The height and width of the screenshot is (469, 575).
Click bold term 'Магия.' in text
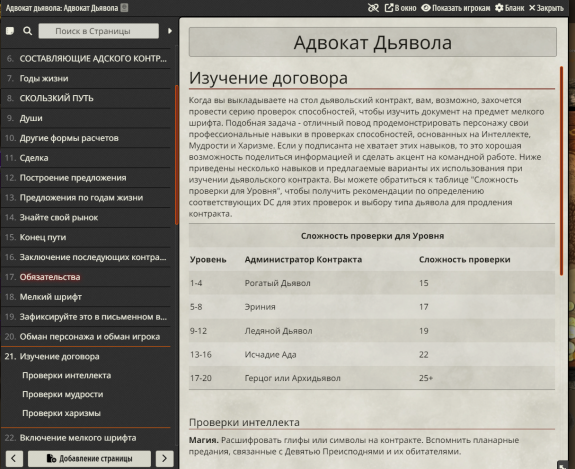pyautogui.click(x=204, y=440)
